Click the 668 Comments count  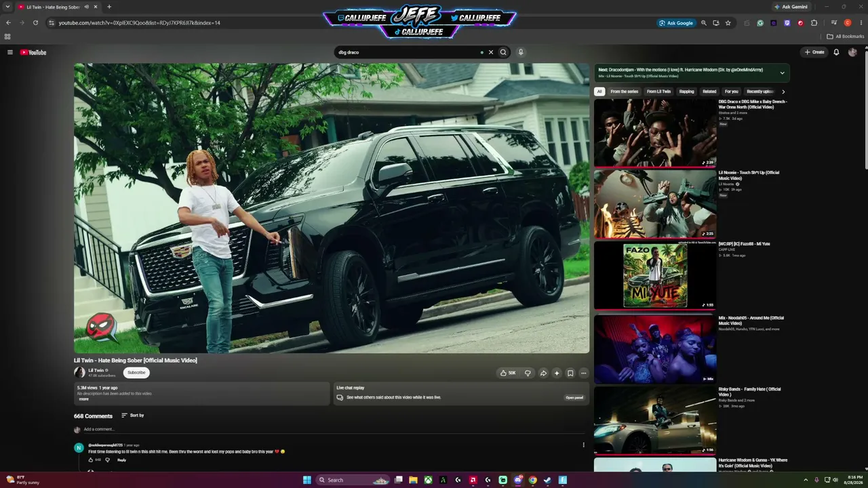coord(93,416)
